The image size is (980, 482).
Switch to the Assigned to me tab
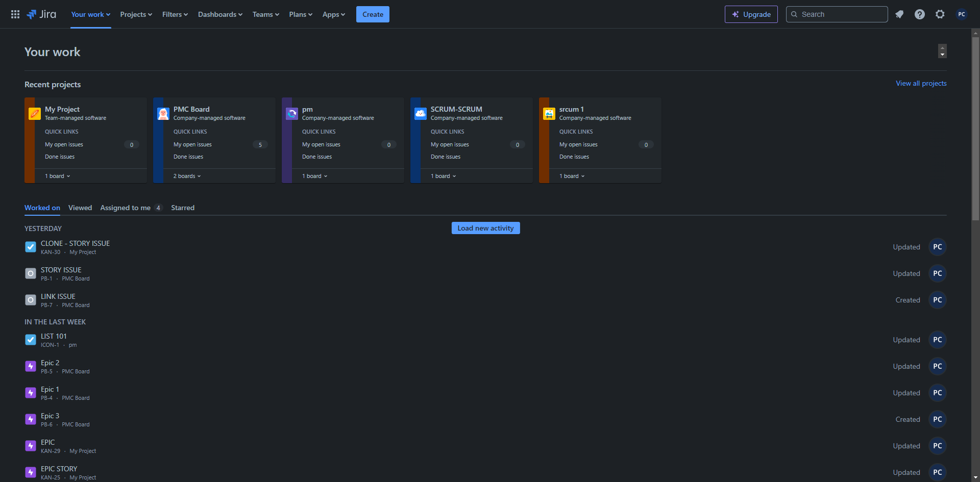tap(126, 208)
